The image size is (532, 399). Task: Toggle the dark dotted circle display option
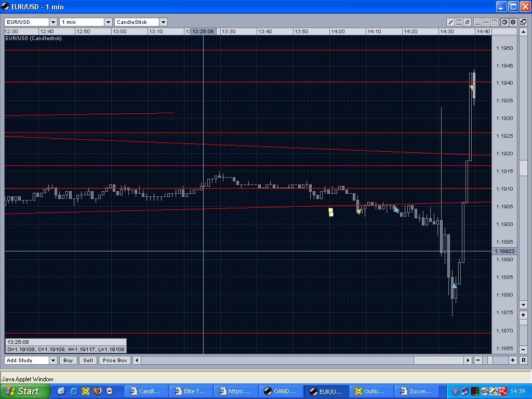(x=513, y=22)
